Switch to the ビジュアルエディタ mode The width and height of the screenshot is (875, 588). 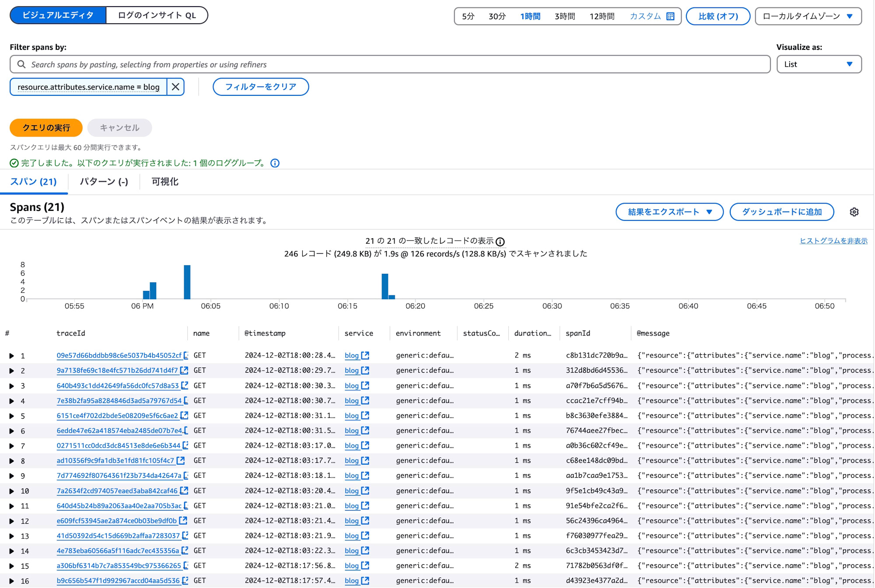click(58, 15)
